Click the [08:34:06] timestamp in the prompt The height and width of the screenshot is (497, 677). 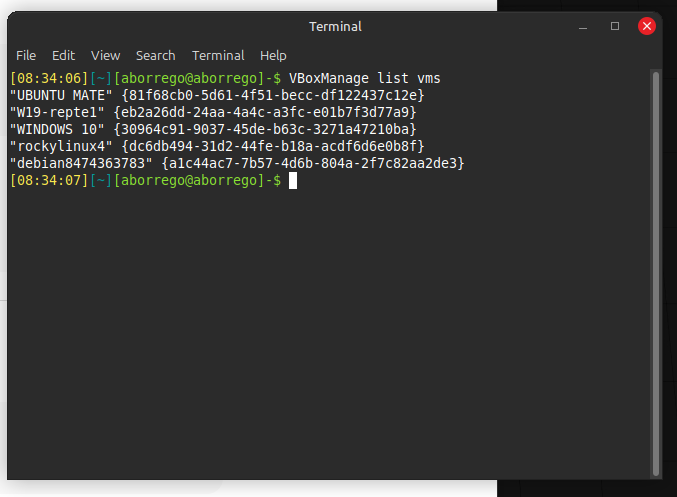(x=48, y=78)
